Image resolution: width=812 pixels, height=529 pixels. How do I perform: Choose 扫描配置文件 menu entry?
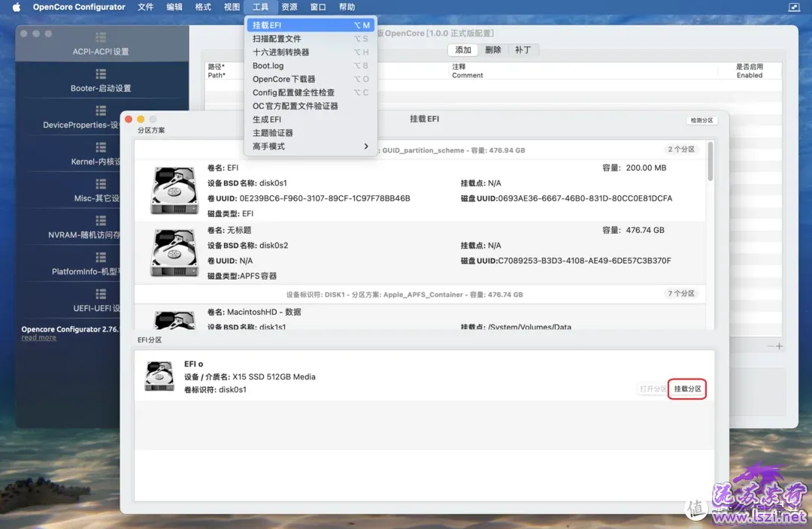coord(311,38)
